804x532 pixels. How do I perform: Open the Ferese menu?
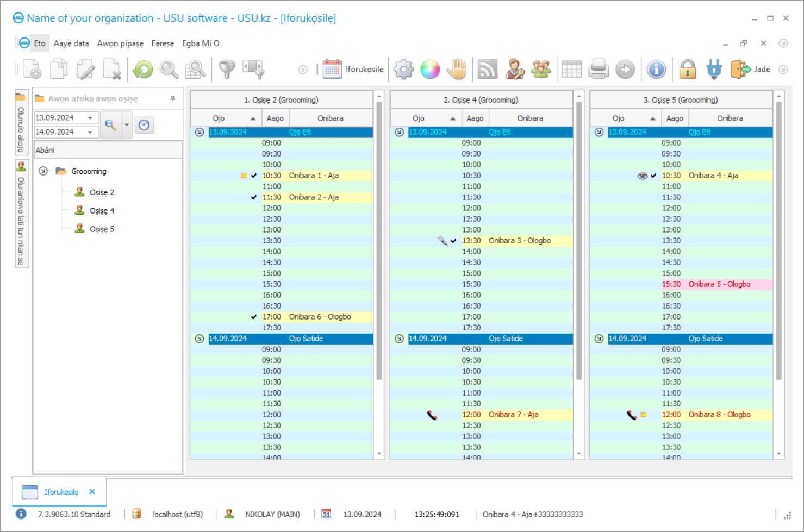click(163, 43)
